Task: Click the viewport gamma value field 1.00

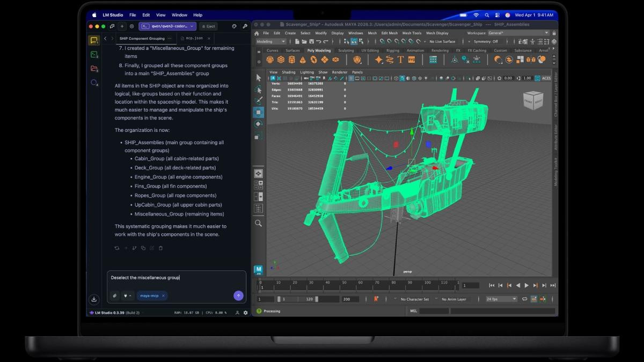Action: (x=527, y=78)
